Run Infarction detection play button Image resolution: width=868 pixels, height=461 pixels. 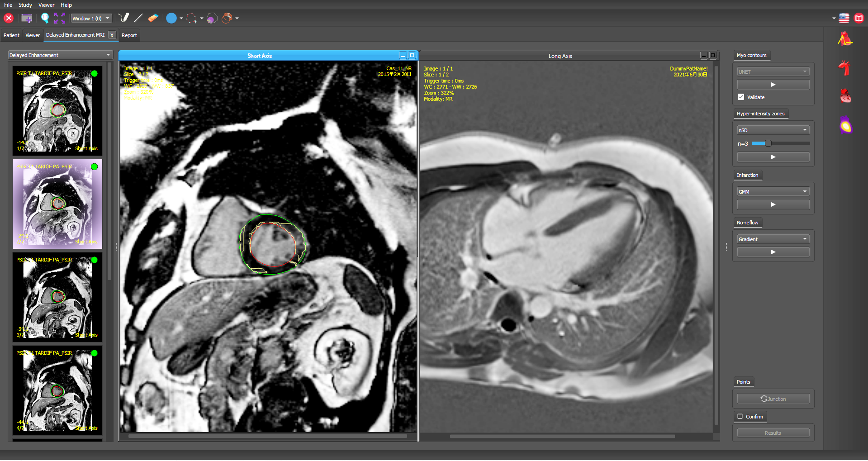click(x=773, y=204)
